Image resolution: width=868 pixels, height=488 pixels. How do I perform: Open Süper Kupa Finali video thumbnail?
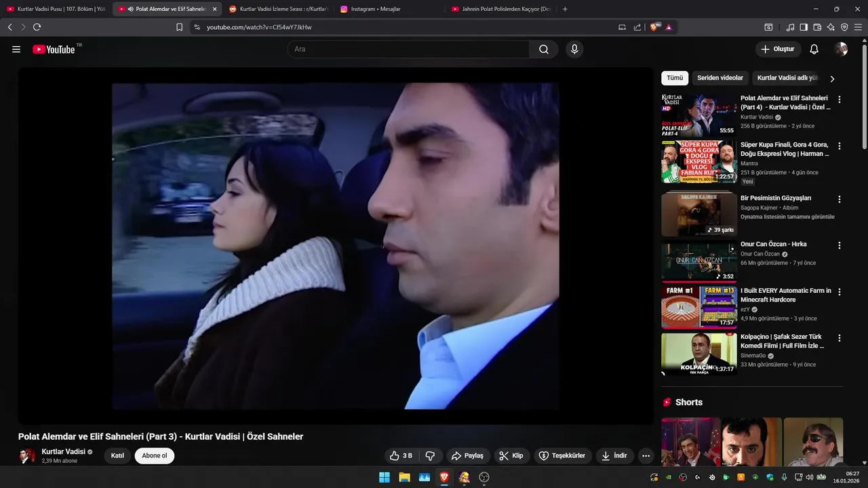coord(699,161)
